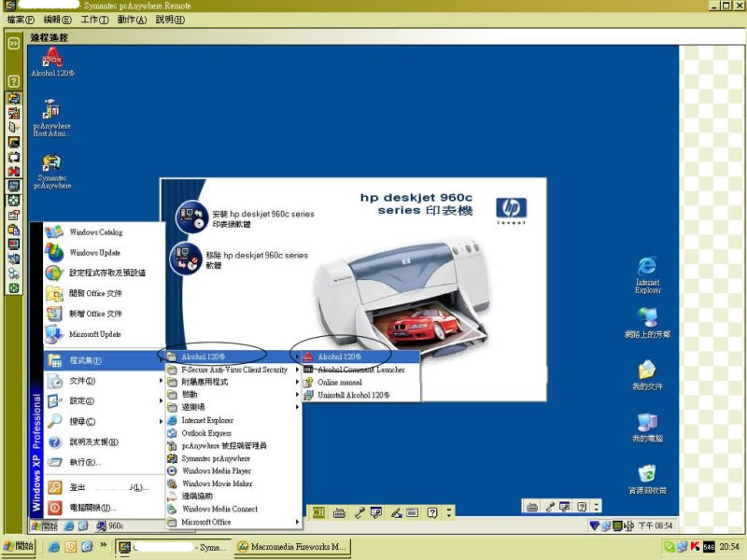
Task: Open the Alcohol 120% desktop shortcut
Action: pos(52,62)
